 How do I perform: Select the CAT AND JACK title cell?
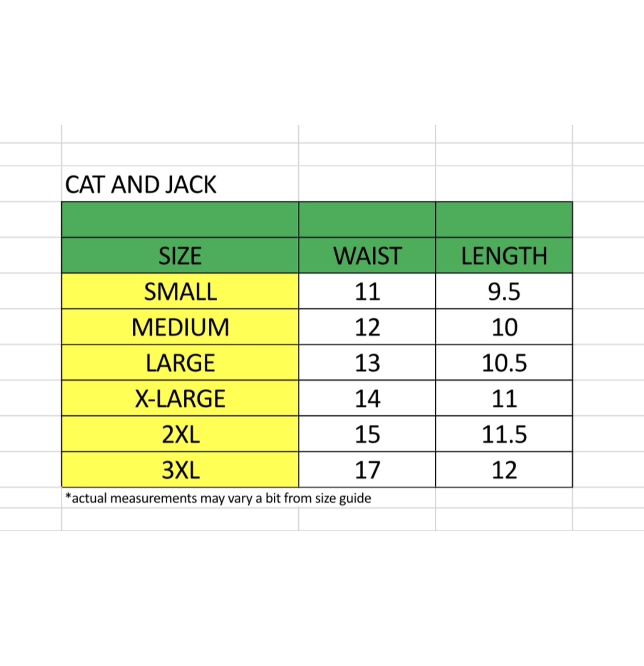pos(141,185)
